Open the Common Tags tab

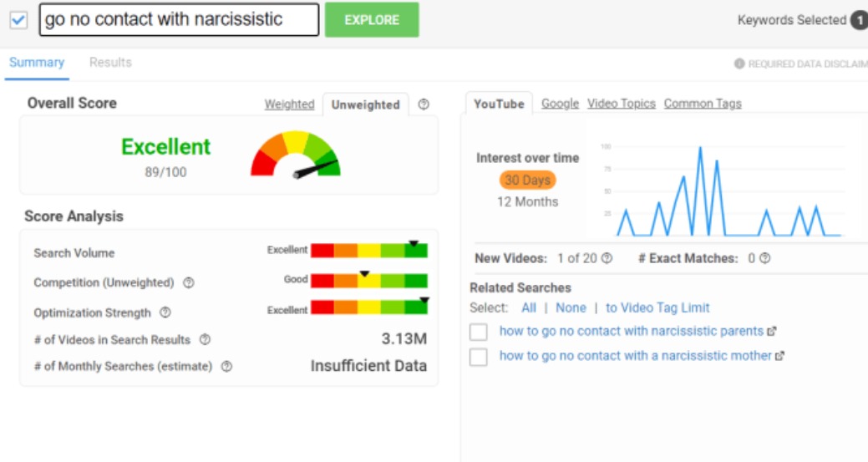(x=702, y=104)
